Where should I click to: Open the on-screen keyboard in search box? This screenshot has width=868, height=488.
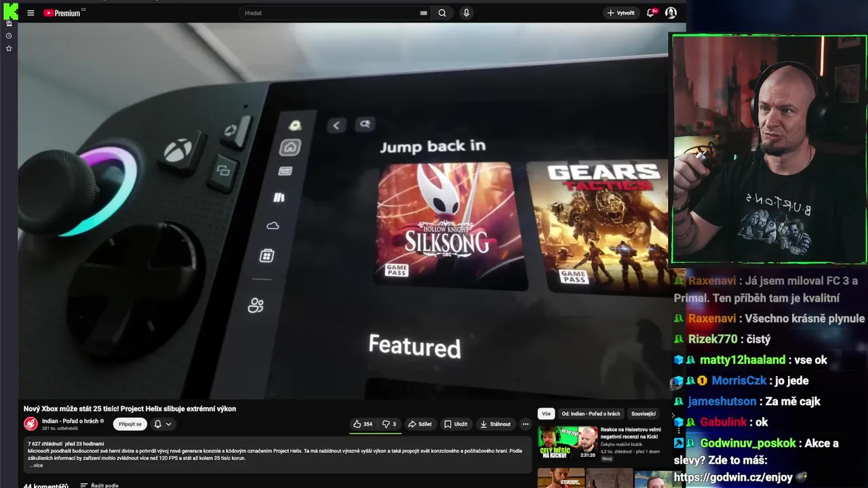(x=424, y=13)
